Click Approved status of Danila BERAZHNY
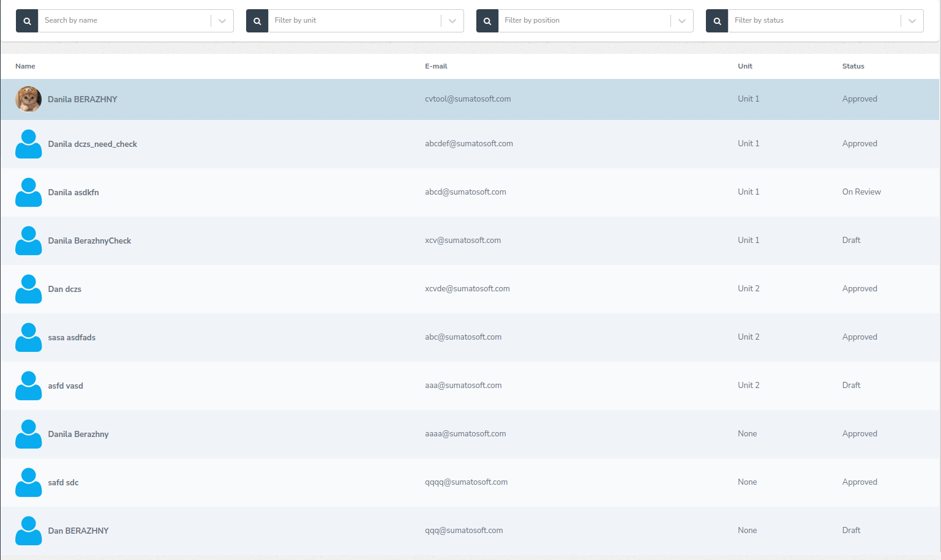Image resolution: width=941 pixels, height=560 pixels. click(x=860, y=99)
